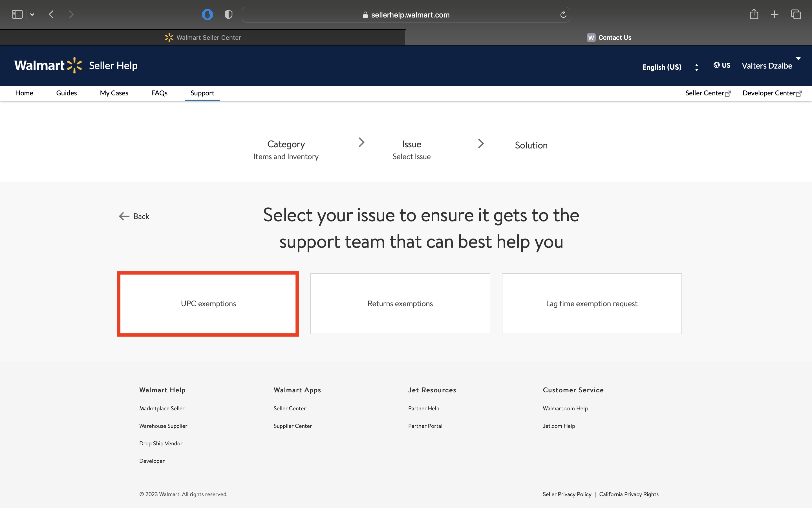Open Supplier Center footer link
812x508 pixels.
coord(293,426)
